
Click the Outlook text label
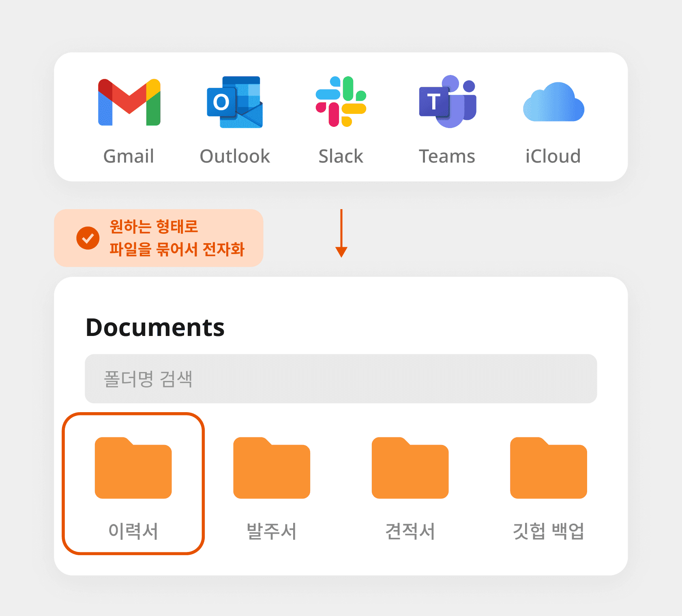[235, 156]
